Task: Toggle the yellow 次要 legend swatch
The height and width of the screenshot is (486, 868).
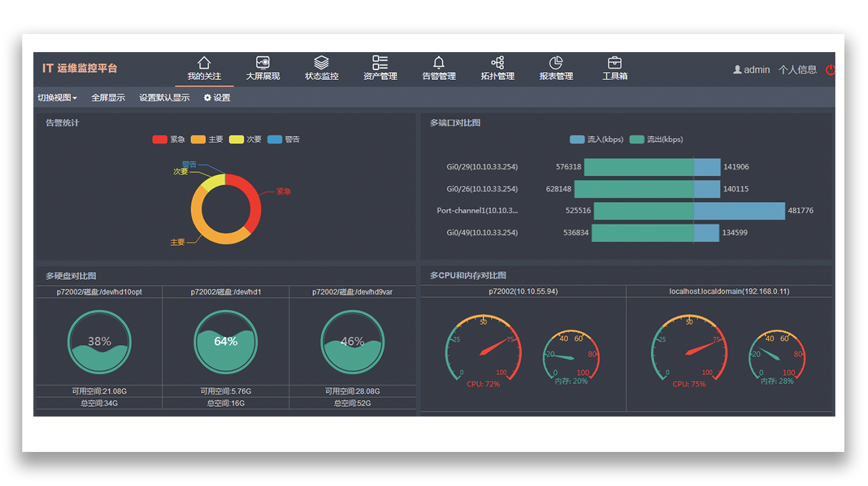Action: coord(236,140)
